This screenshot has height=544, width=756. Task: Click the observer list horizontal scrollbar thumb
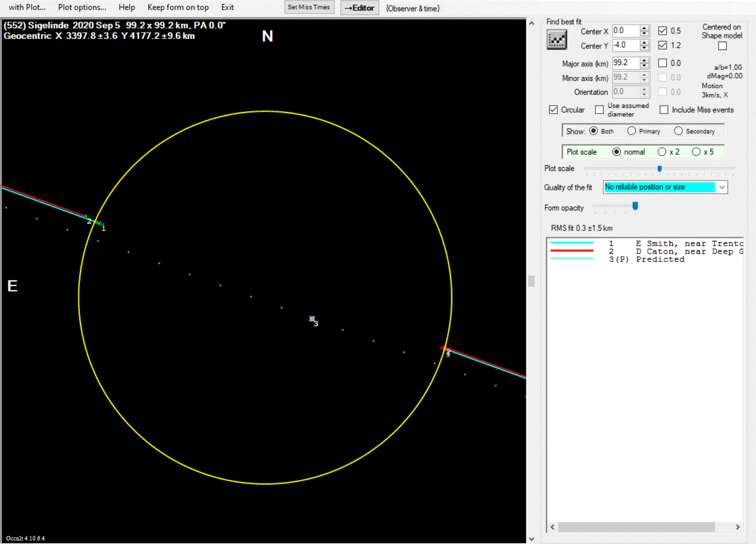(636, 527)
